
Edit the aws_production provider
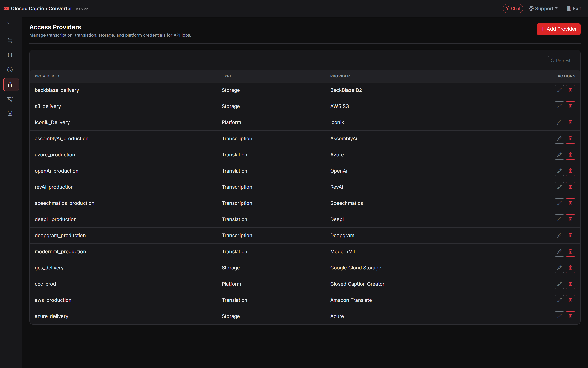click(x=559, y=300)
